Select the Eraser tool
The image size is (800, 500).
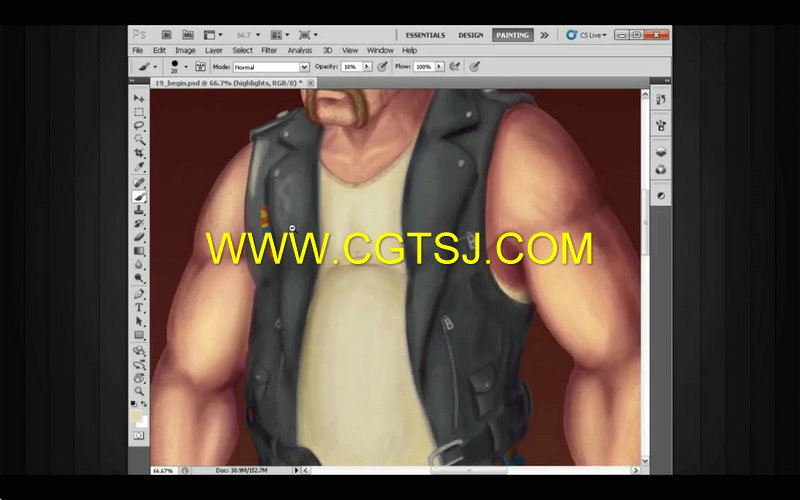tap(139, 237)
